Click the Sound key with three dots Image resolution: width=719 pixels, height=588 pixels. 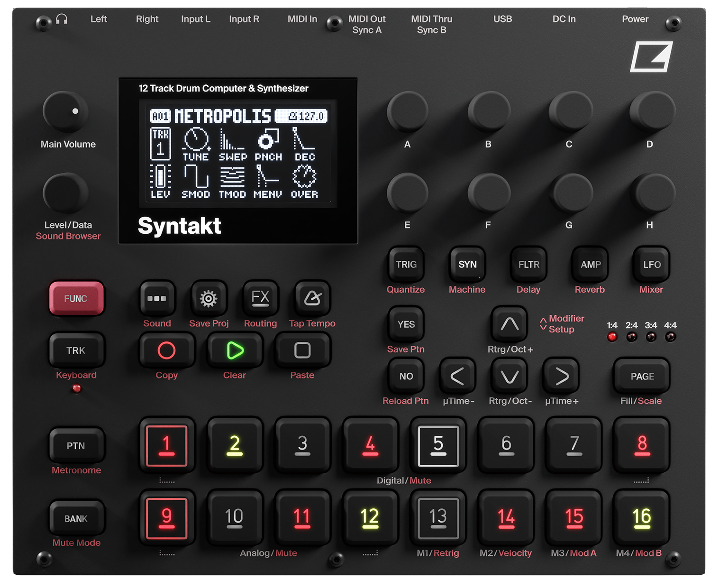tap(157, 298)
